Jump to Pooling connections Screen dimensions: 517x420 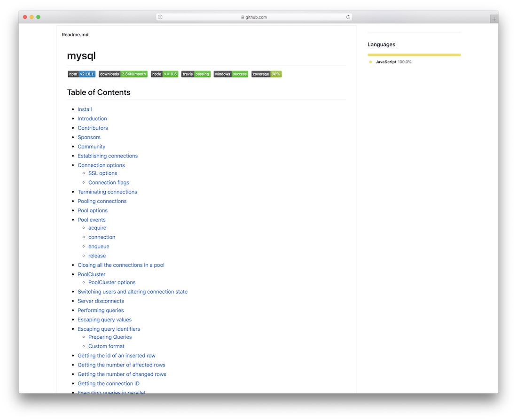(102, 201)
